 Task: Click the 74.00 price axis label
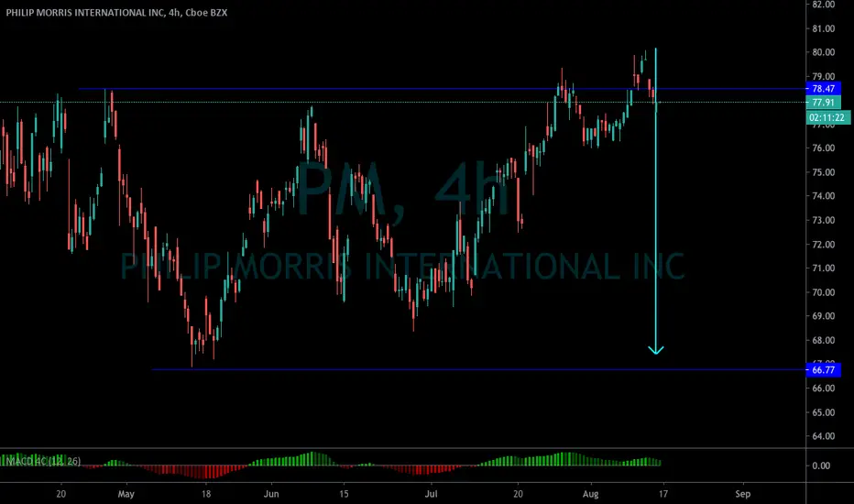[x=823, y=196]
